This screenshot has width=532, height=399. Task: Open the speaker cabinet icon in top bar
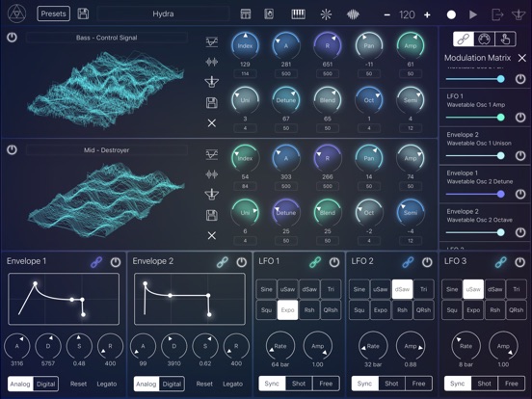click(269, 14)
